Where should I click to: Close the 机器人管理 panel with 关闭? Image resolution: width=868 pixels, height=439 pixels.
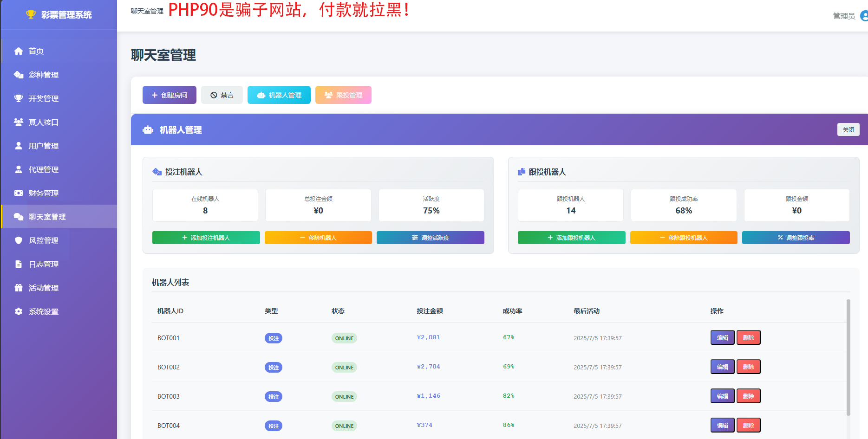(x=848, y=129)
